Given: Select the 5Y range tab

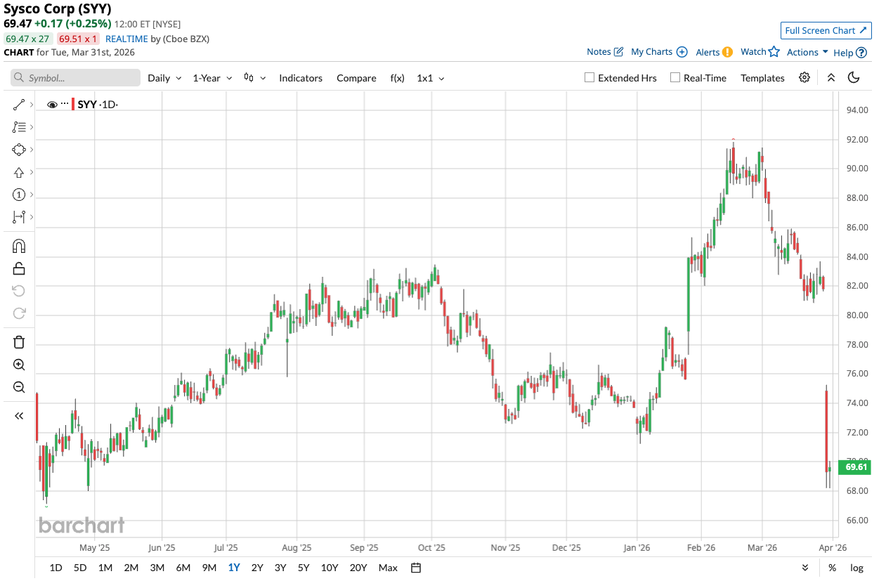Looking at the screenshot, I should 304,568.
